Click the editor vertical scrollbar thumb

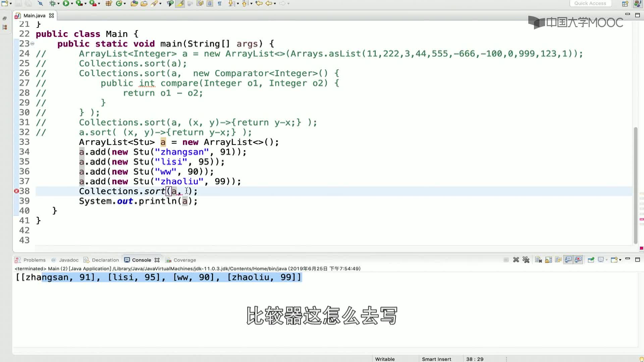coord(635,185)
